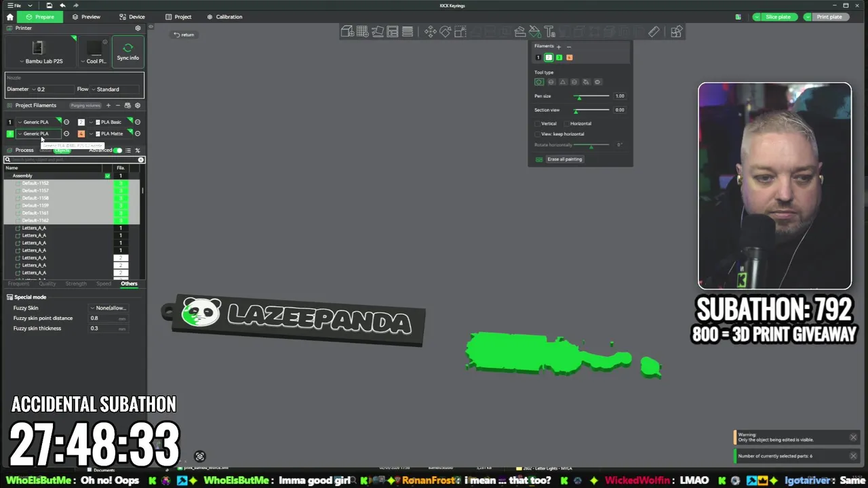The height and width of the screenshot is (488, 868).
Task: Select the Gap fill tool type
Action: (x=597, y=82)
